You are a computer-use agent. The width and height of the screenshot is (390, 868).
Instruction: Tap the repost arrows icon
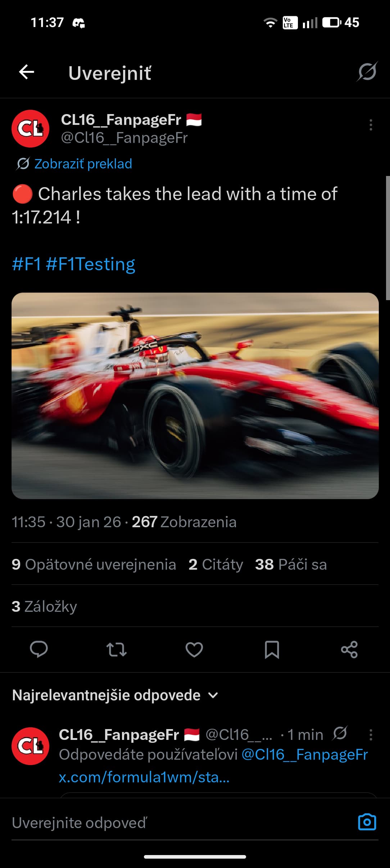116,649
